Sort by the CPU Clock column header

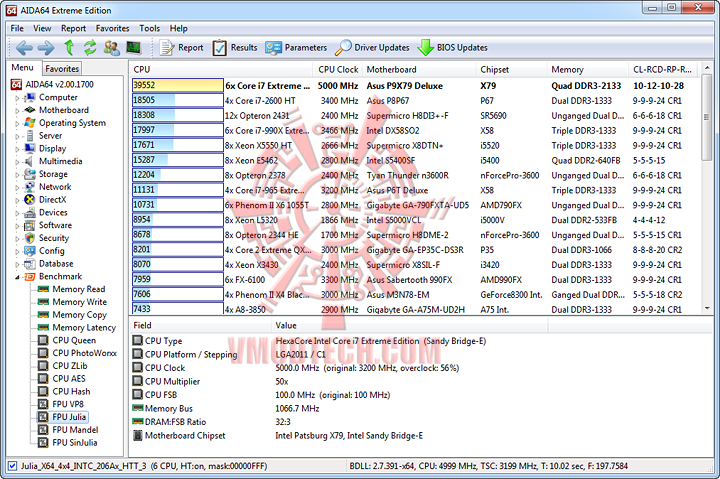338,69
